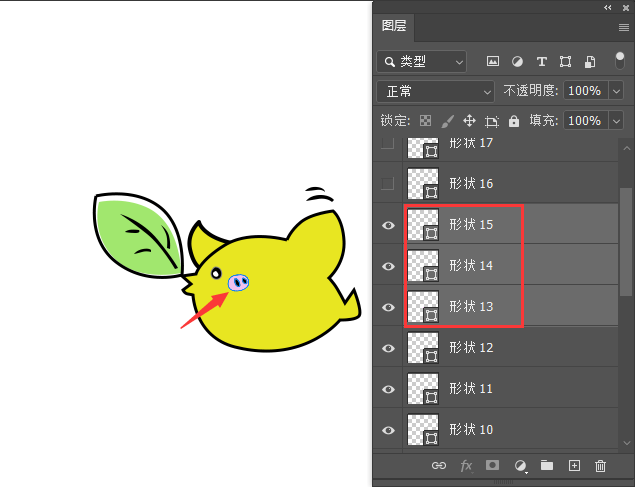Delete layer trash icon
This screenshot has height=487, width=635.
coord(601,466)
